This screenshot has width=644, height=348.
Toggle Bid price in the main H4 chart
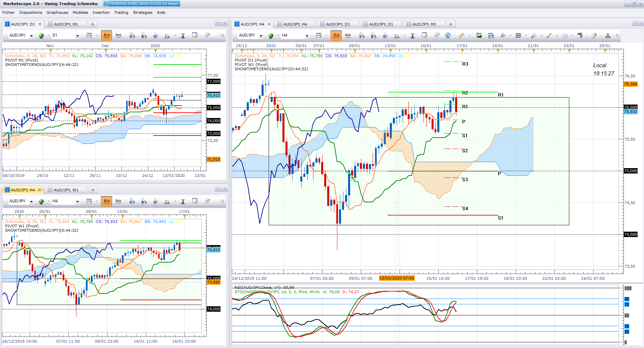336,35
